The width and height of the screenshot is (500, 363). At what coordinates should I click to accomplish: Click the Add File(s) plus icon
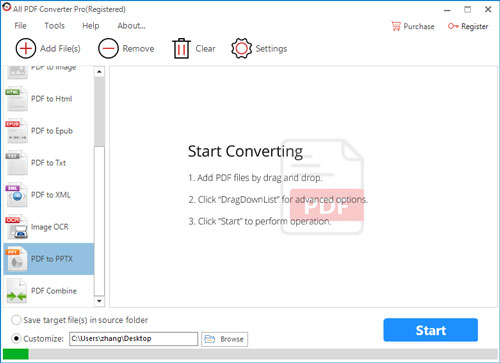point(26,48)
